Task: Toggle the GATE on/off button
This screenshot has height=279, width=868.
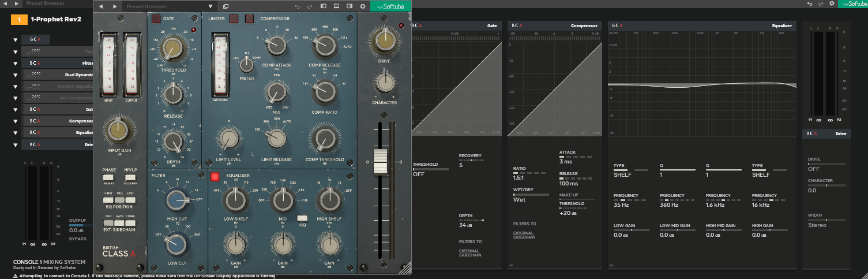Action: (156, 18)
